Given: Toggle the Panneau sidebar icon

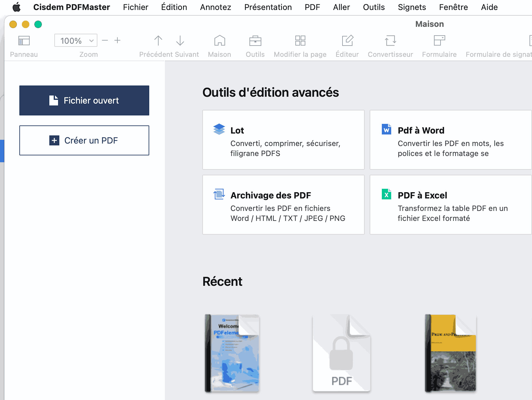Looking at the screenshot, I should pos(24,41).
